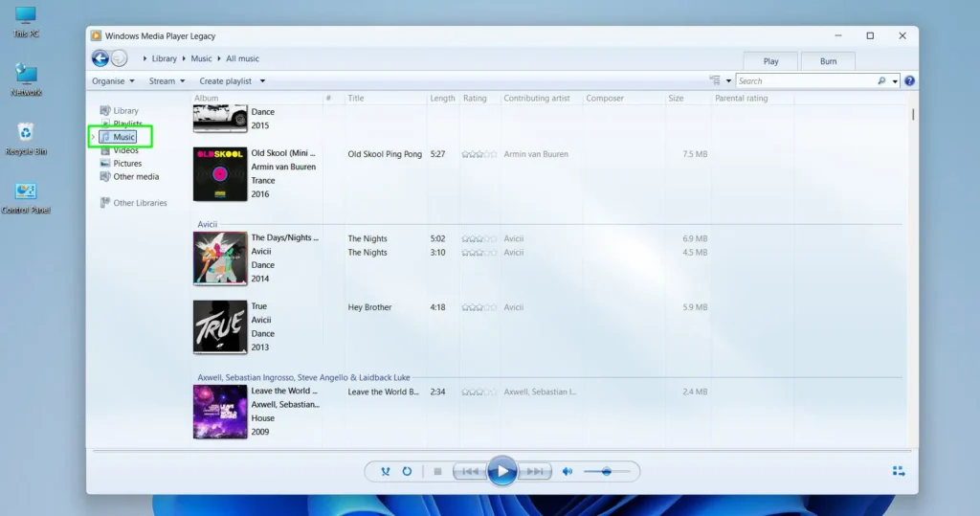Image resolution: width=980 pixels, height=516 pixels.
Task: Select The Days/Nights album cover
Action: (x=220, y=258)
